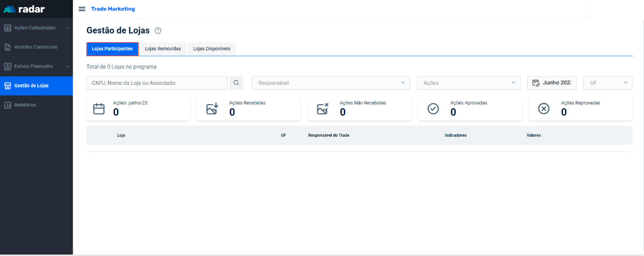Click the help question mark icon

tap(158, 31)
